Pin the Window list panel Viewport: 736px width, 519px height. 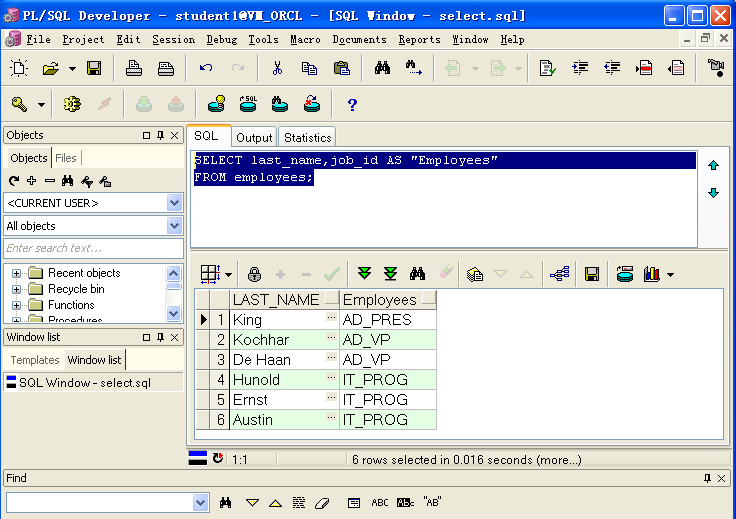point(161,337)
